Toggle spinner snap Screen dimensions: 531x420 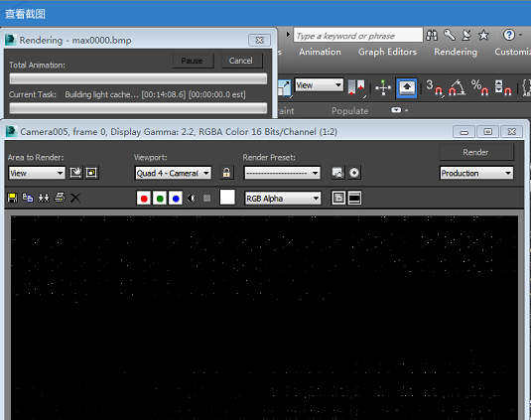click(x=503, y=88)
